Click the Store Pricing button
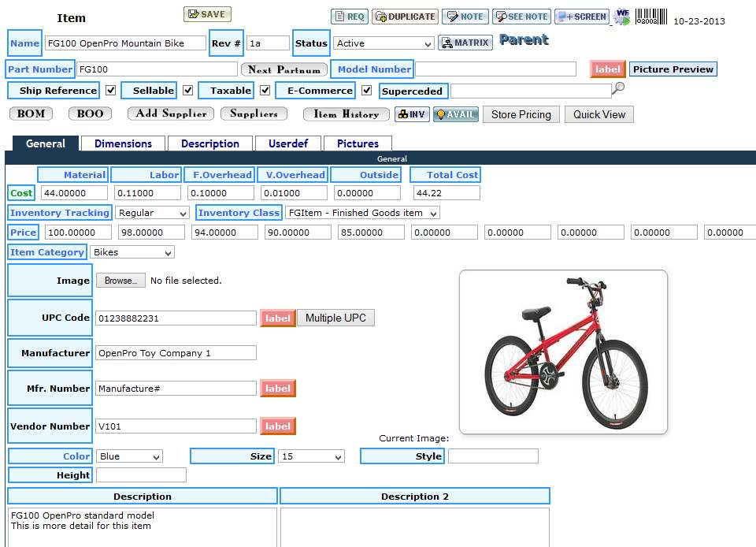The height and width of the screenshot is (547, 756). coord(521,114)
